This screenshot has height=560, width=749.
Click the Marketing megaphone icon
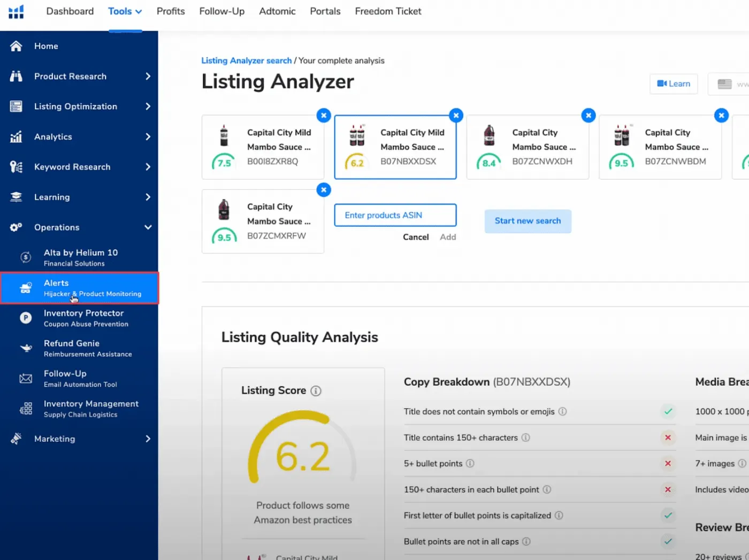[16, 439]
